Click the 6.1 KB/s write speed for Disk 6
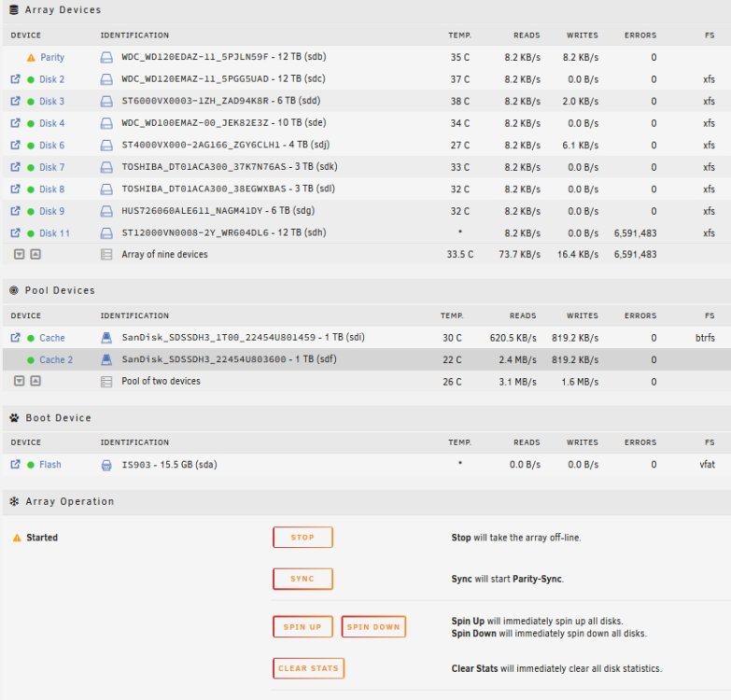Viewport: 731px width, 700px height. coord(580,145)
